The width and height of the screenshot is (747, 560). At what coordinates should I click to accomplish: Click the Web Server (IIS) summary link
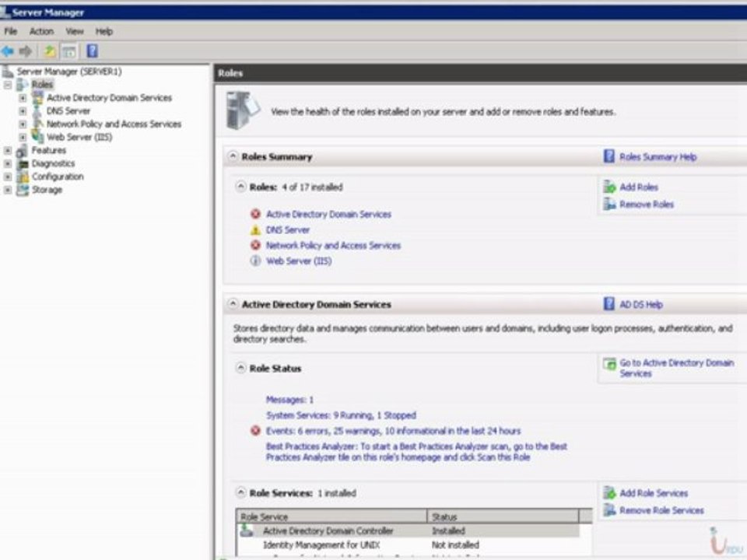click(x=299, y=261)
